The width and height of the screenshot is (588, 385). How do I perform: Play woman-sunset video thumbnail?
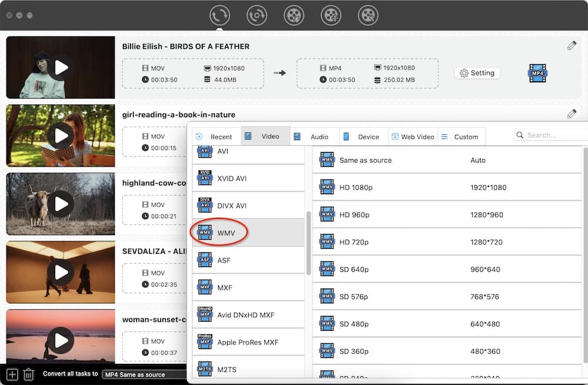pyautogui.click(x=61, y=340)
